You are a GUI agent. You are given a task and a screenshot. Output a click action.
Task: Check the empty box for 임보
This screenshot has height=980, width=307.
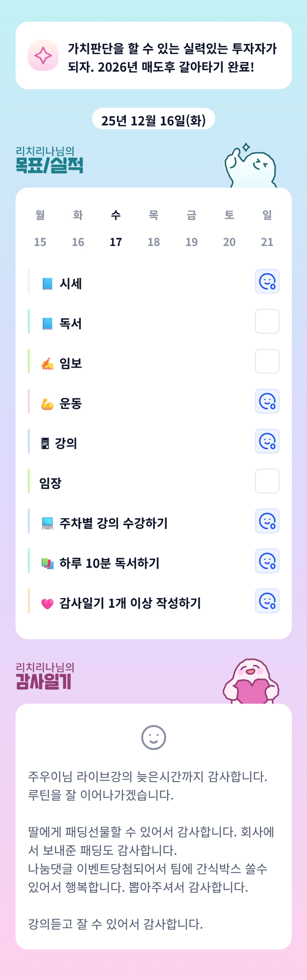click(x=267, y=361)
